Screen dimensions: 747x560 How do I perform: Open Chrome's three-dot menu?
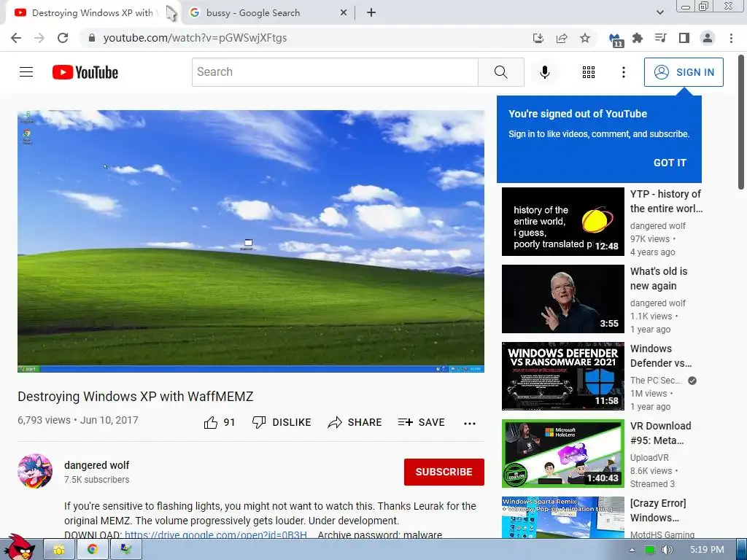click(731, 38)
